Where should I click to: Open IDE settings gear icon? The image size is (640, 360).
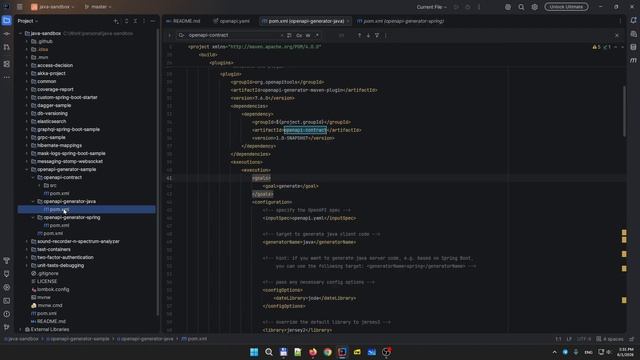(x=535, y=7)
